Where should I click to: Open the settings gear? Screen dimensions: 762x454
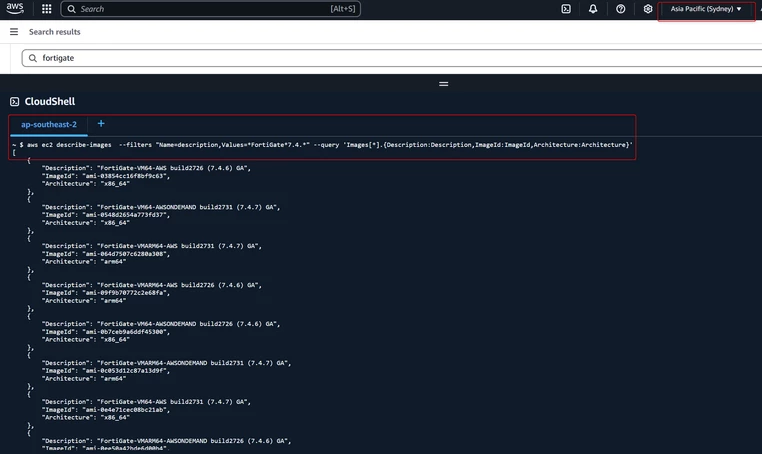tap(647, 9)
